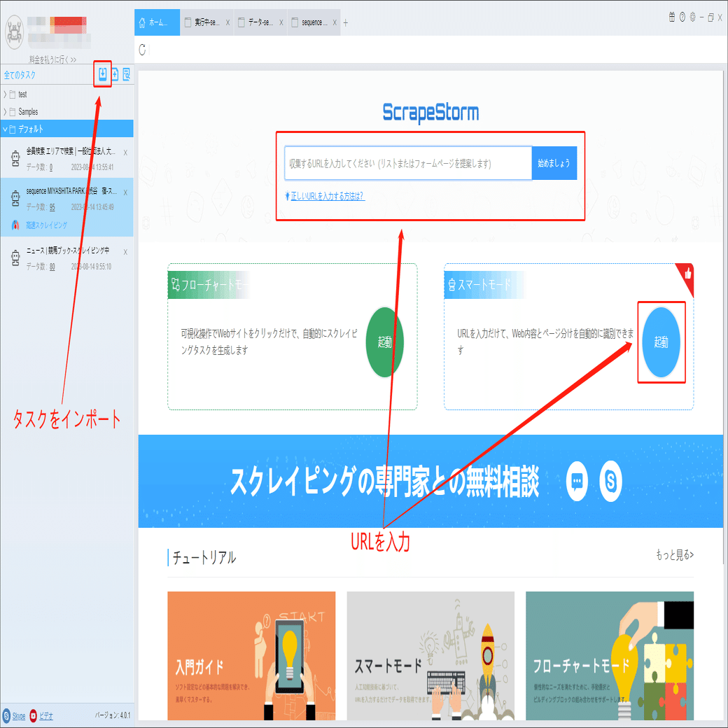This screenshot has height=728, width=728.
Task: Expand the Samples folder
Action: [5, 112]
